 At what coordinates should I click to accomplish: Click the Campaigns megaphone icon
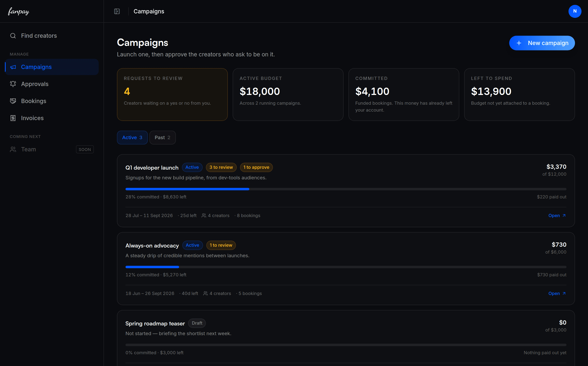[x=13, y=67]
